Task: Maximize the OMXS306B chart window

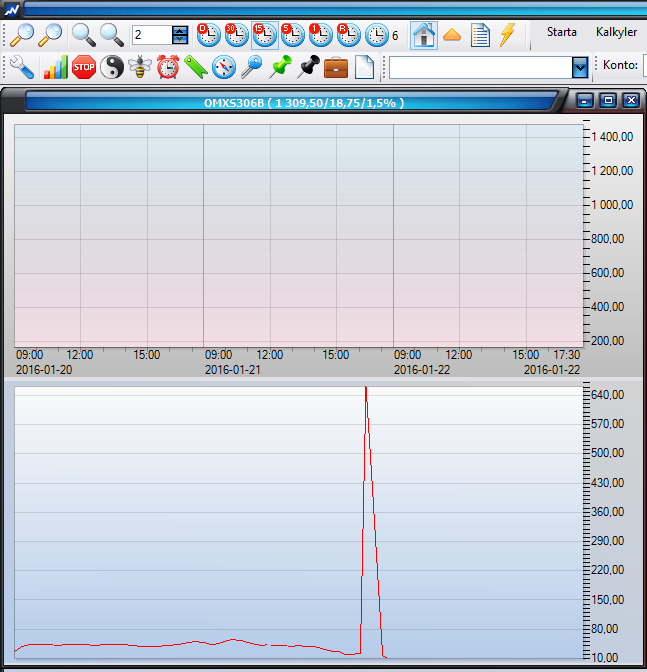Action: tap(608, 101)
